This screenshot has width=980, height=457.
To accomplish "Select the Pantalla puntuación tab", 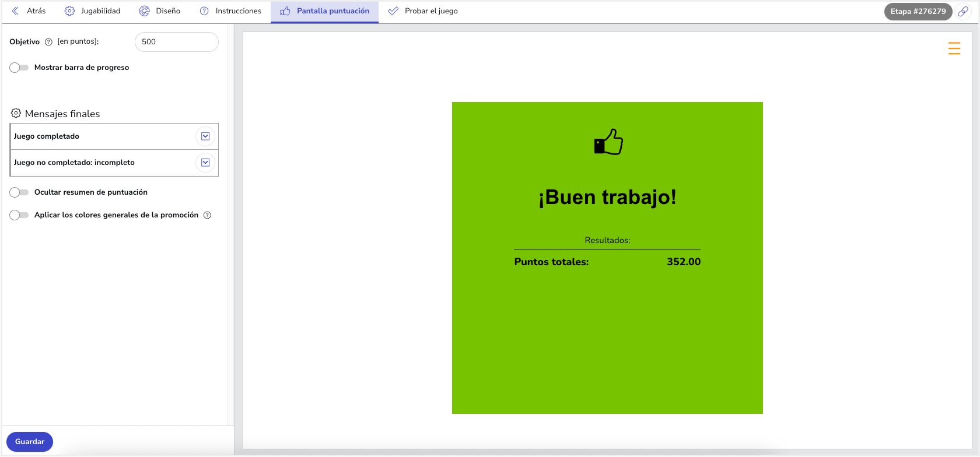I will tap(324, 11).
